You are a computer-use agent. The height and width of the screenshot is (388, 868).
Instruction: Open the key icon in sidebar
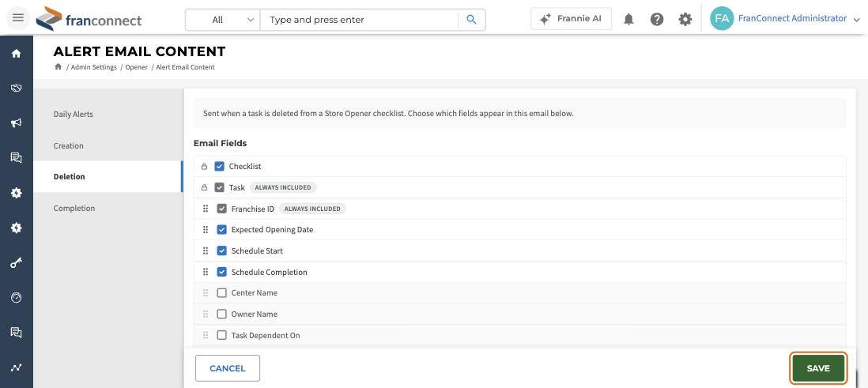click(x=16, y=263)
